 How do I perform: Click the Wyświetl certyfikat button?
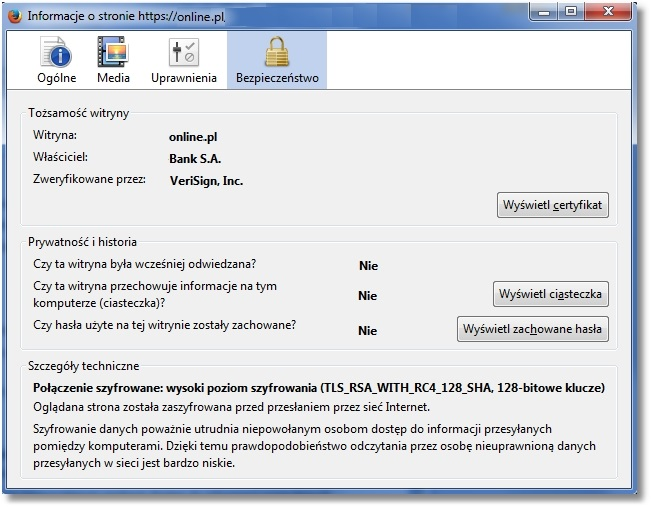(x=553, y=205)
